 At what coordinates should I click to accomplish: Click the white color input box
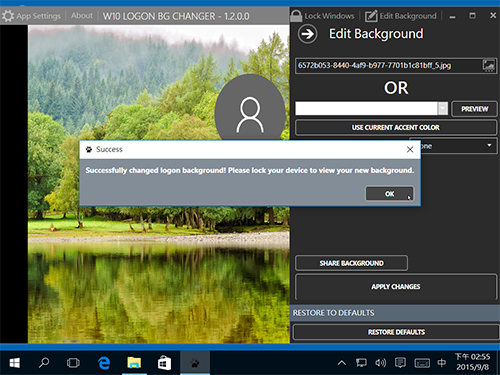[x=366, y=109]
